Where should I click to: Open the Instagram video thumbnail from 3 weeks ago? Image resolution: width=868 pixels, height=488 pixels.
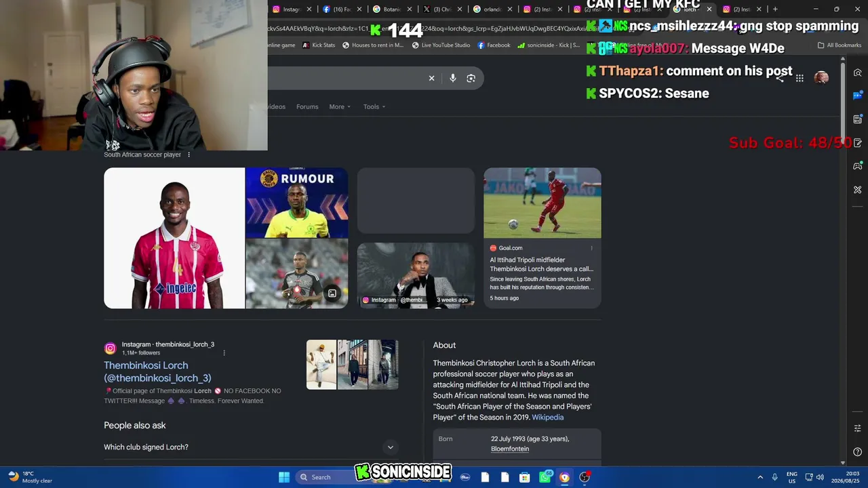tap(416, 275)
